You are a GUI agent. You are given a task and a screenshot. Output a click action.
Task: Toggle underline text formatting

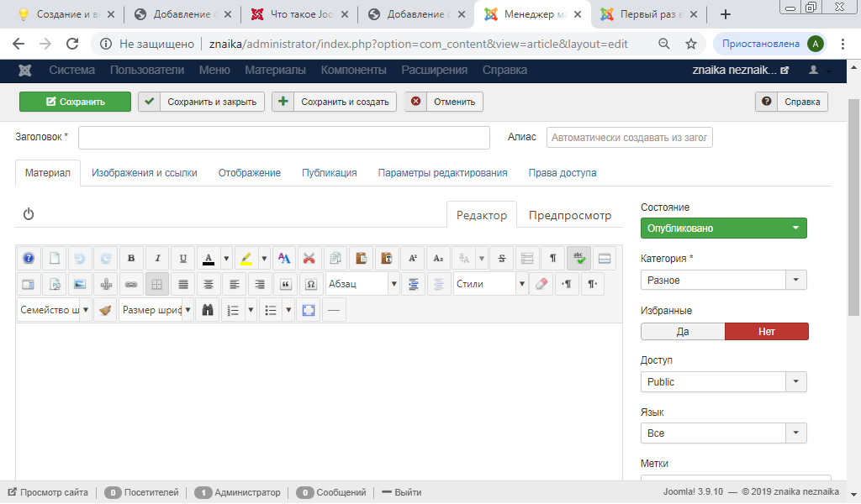pyautogui.click(x=182, y=259)
